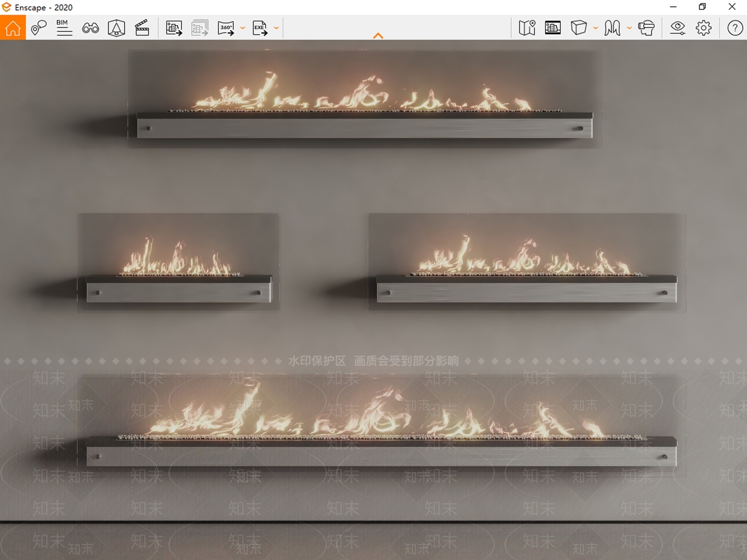The height and width of the screenshot is (560, 747).
Task: Open Visual Settings eye icon
Action: (x=677, y=28)
